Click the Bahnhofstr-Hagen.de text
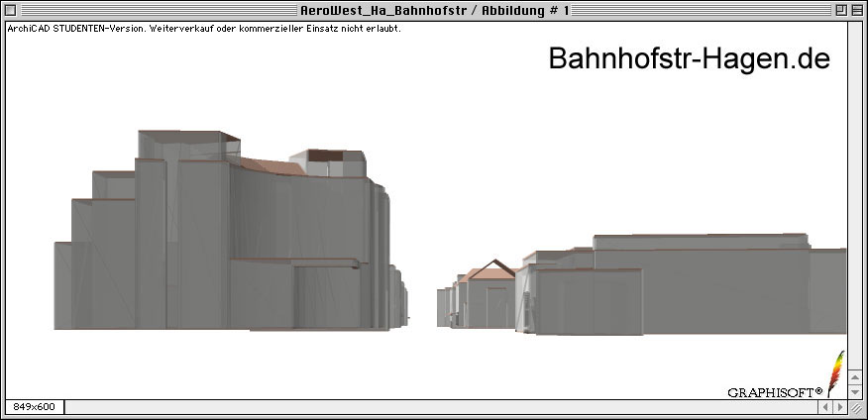 point(689,59)
